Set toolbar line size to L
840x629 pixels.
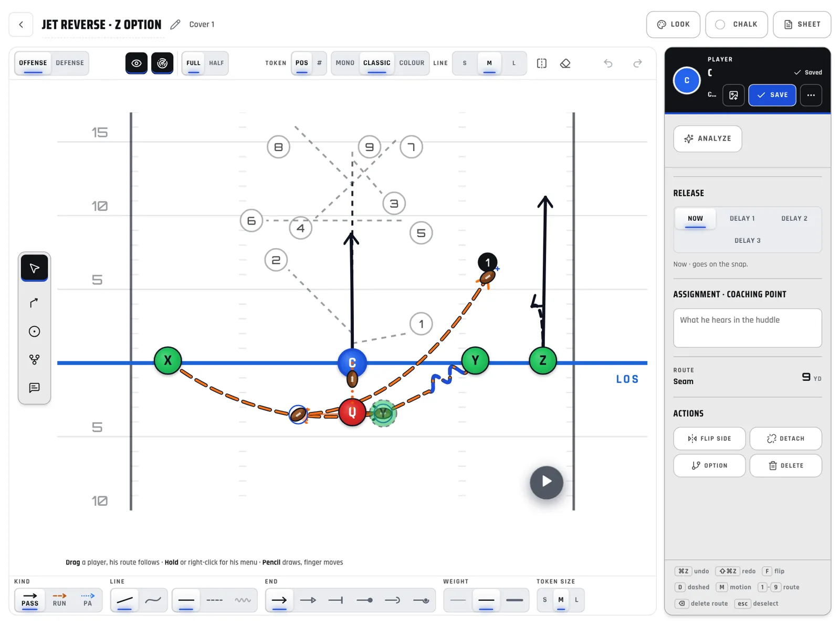click(514, 63)
